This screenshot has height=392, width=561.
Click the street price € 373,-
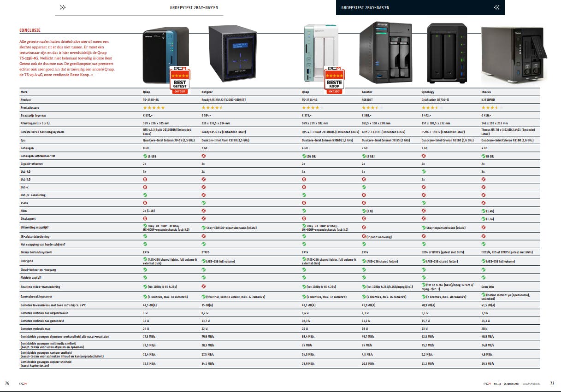307,116
